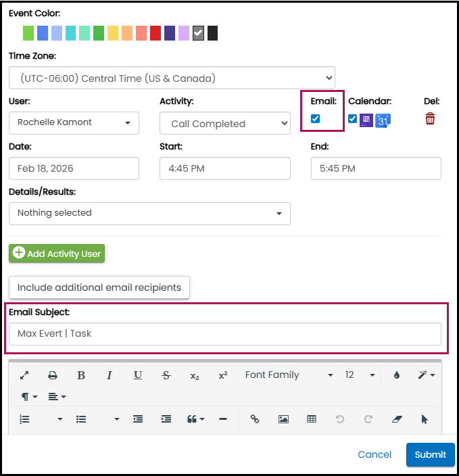The width and height of the screenshot is (459, 476).
Task: Uncheck the Email checkbox
Action: coord(315,119)
